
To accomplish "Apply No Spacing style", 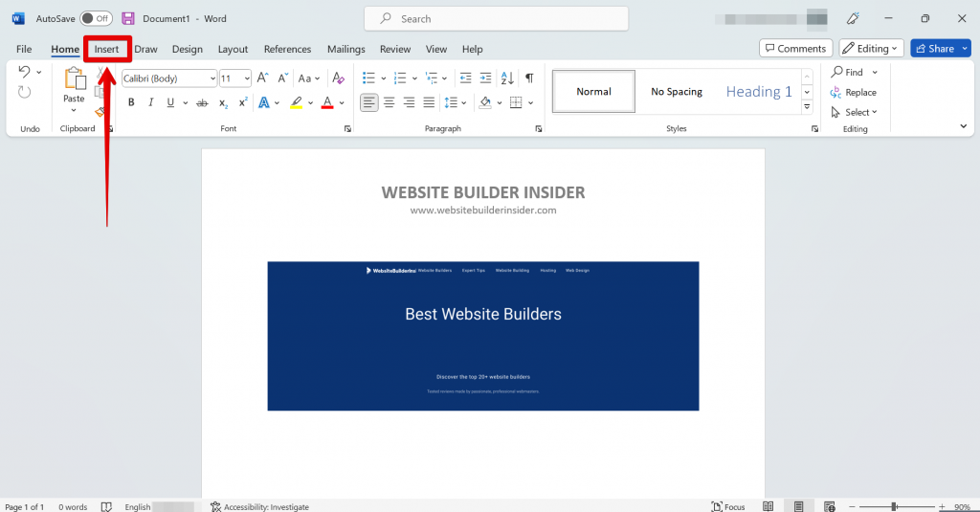I will tap(677, 92).
